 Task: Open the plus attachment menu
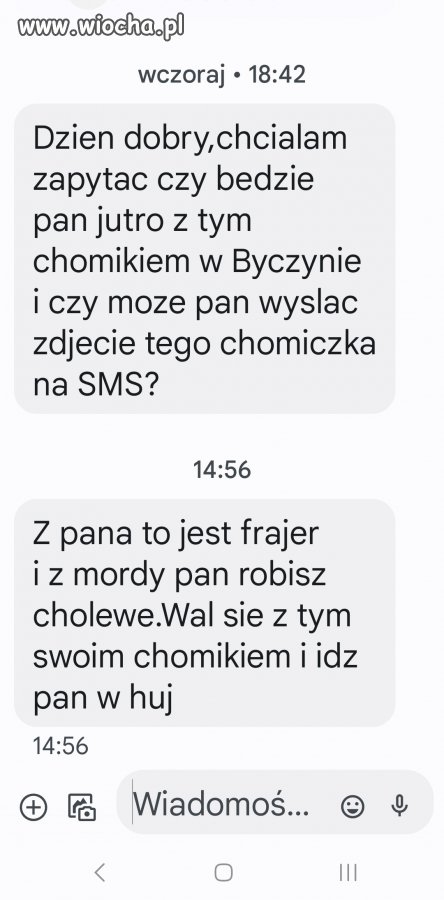(33, 806)
